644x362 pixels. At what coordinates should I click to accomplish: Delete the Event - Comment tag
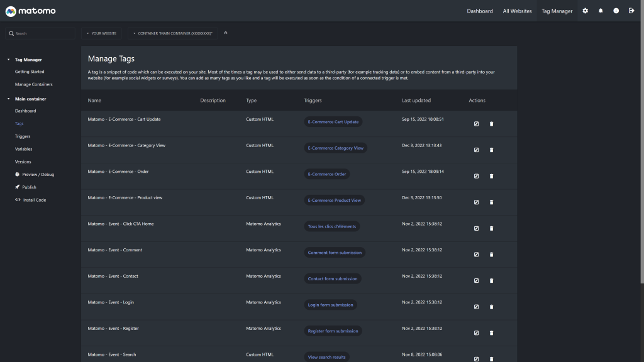[x=492, y=255]
